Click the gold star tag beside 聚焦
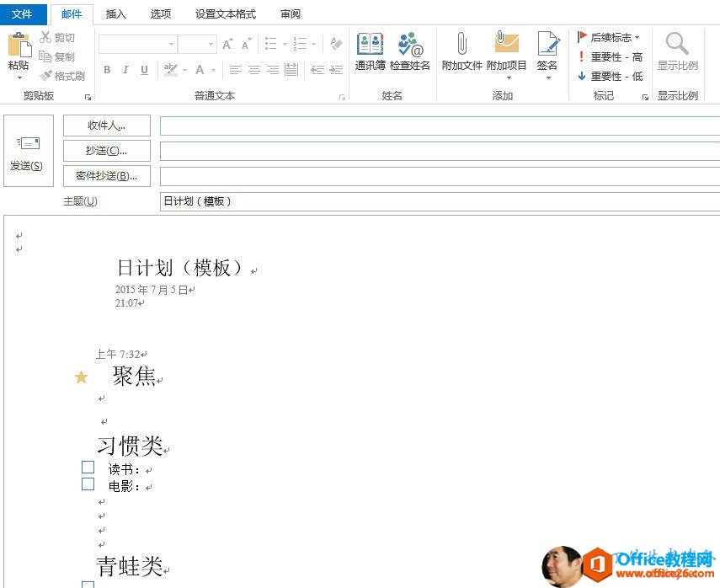720x588 pixels. 81,377
